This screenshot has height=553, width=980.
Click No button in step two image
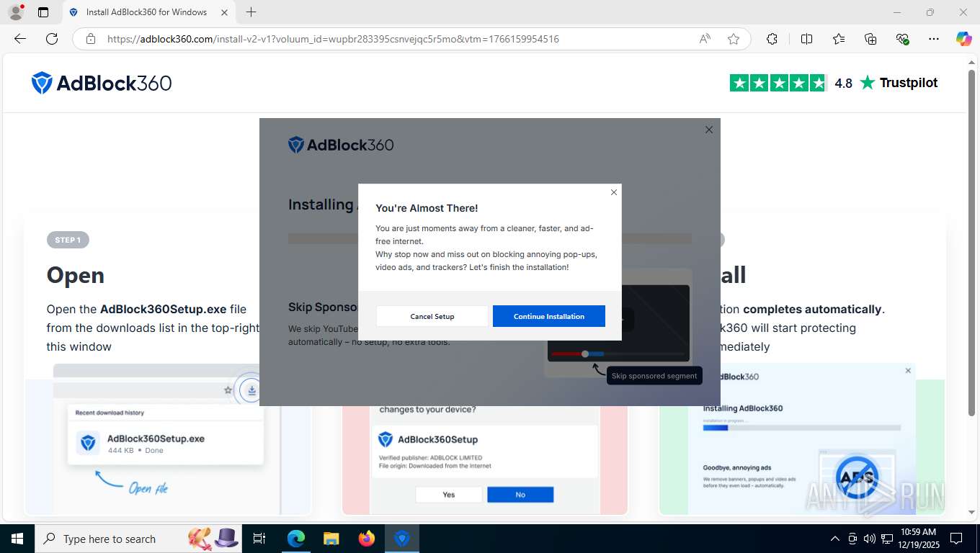[520, 495]
